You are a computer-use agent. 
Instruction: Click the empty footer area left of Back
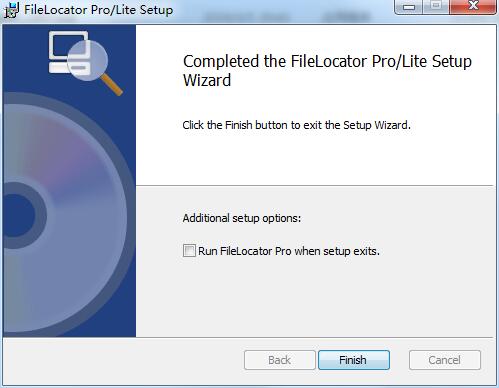(x=123, y=361)
